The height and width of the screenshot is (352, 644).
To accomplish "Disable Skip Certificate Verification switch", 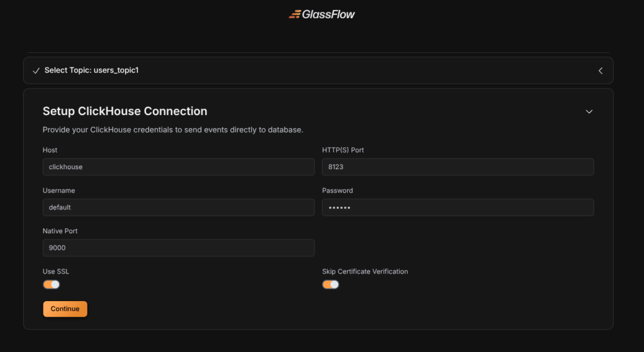I will [331, 284].
